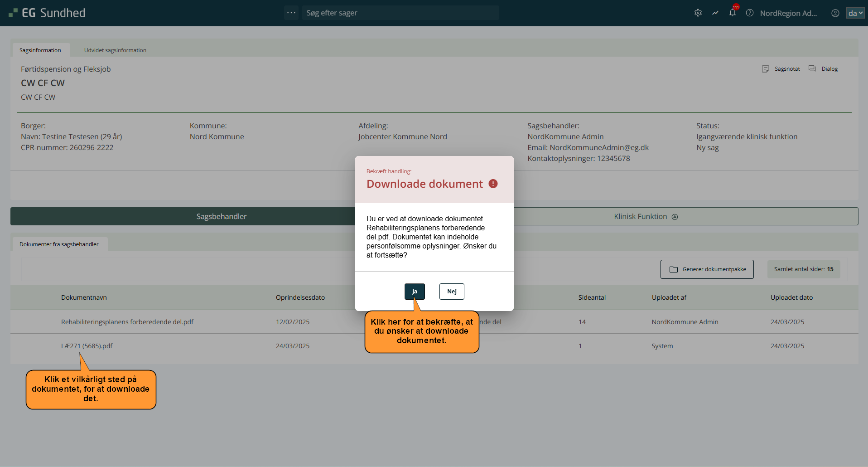This screenshot has height=467, width=868.
Task: Click the EG Sundhed logo
Action: point(47,13)
